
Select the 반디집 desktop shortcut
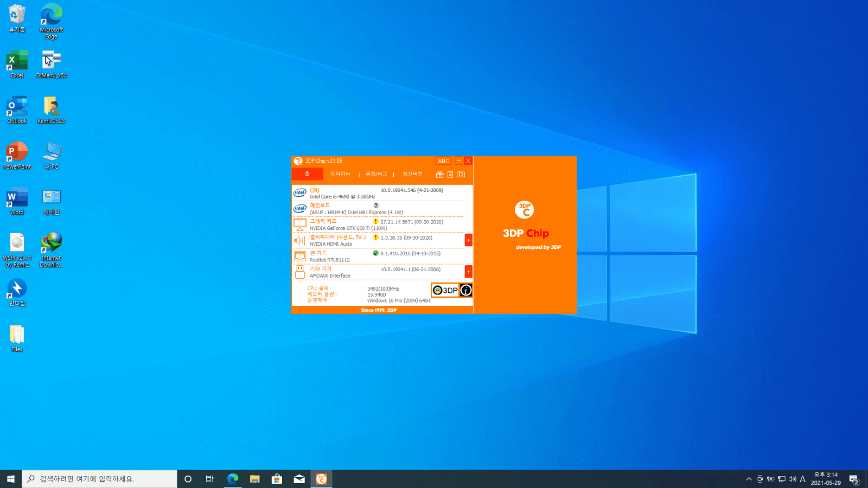[x=17, y=292]
